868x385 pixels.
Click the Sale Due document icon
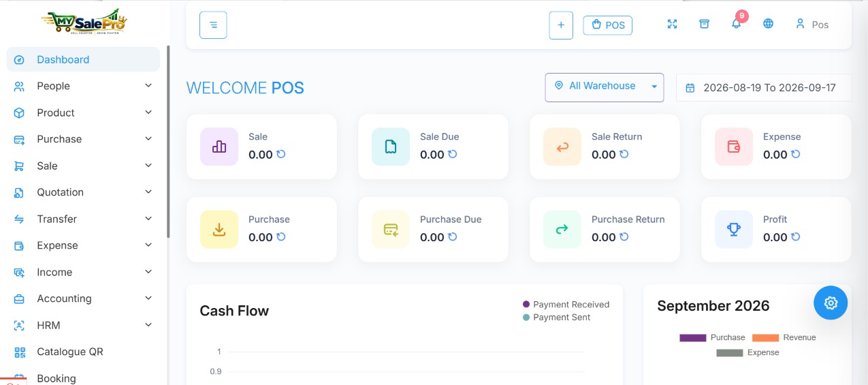pos(391,147)
